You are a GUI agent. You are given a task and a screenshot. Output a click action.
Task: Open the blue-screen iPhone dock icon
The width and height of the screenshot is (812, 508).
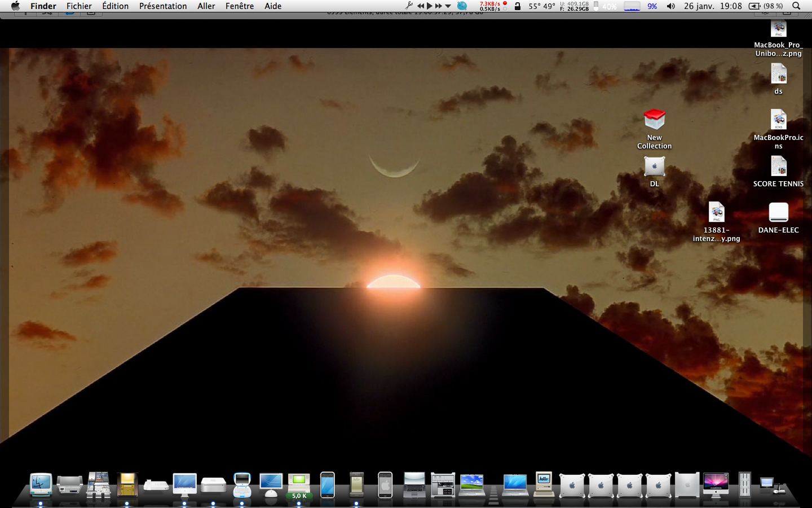coord(328,484)
